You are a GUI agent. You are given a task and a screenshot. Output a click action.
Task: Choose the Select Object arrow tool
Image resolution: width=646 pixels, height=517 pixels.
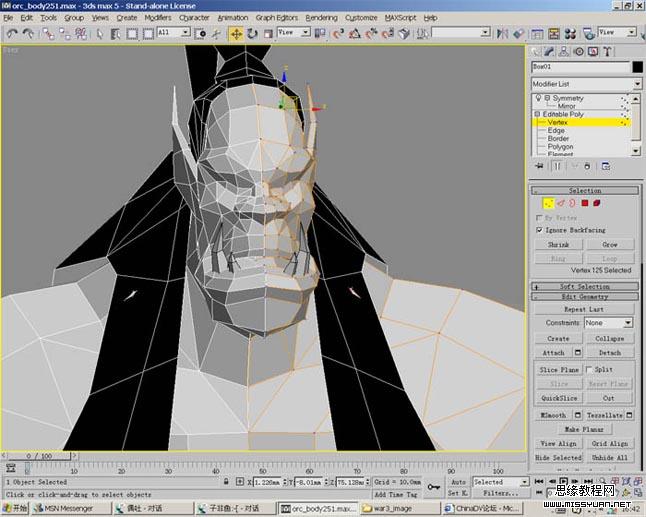click(99, 33)
